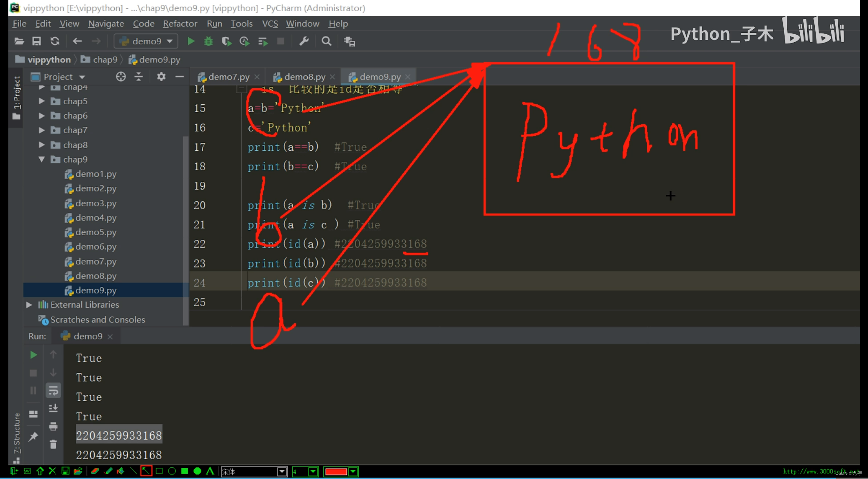Select demo5.py in the project tree
The width and height of the screenshot is (868, 479).
(96, 232)
